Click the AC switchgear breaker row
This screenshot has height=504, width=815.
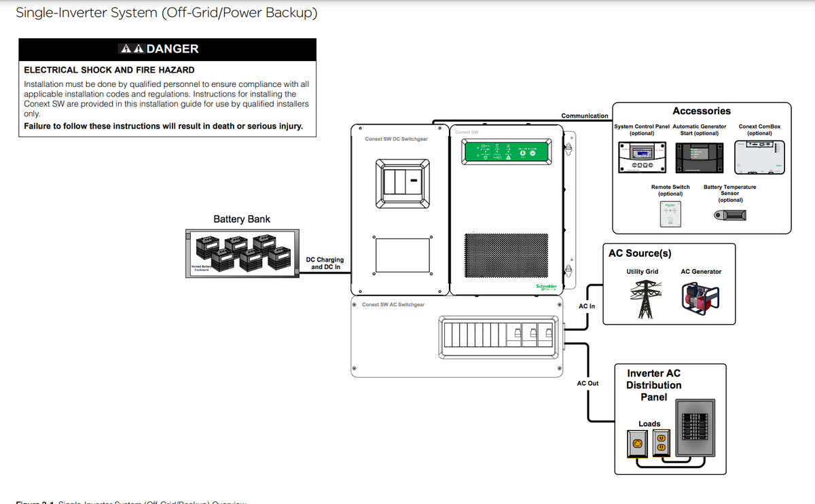point(497,335)
